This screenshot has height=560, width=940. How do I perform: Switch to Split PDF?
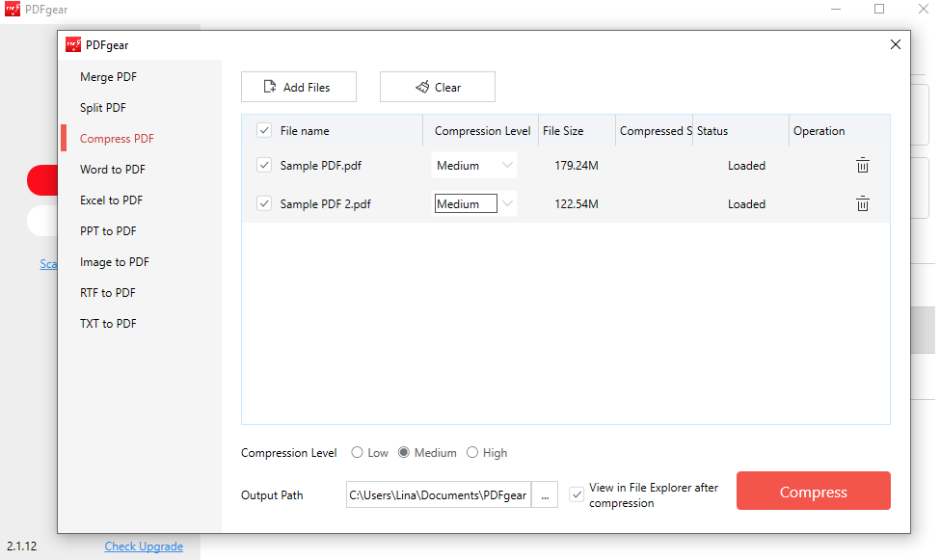coord(103,108)
